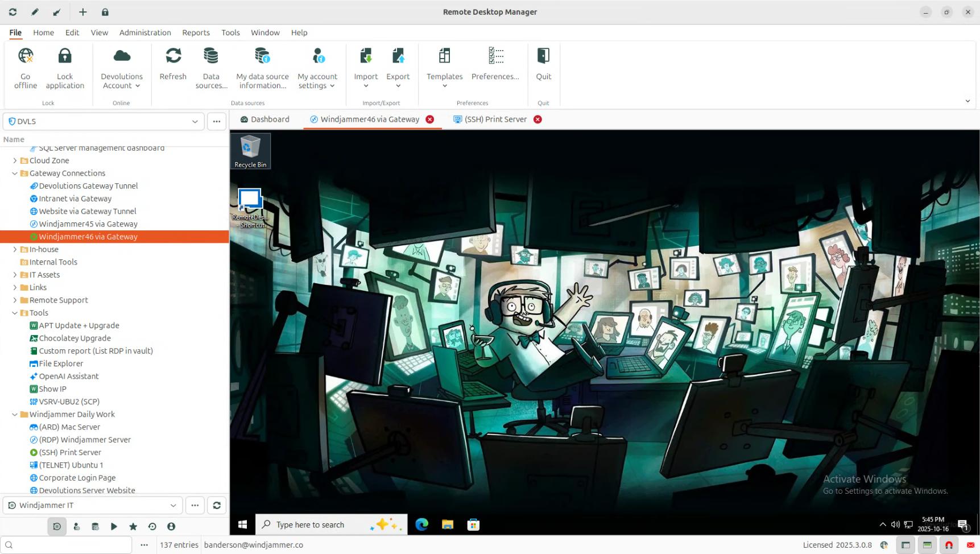The height and width of the screenshot is (554, 980).
Task: Open Microsoft Edge in remote taskbar
Action: [x=421, y=524]
